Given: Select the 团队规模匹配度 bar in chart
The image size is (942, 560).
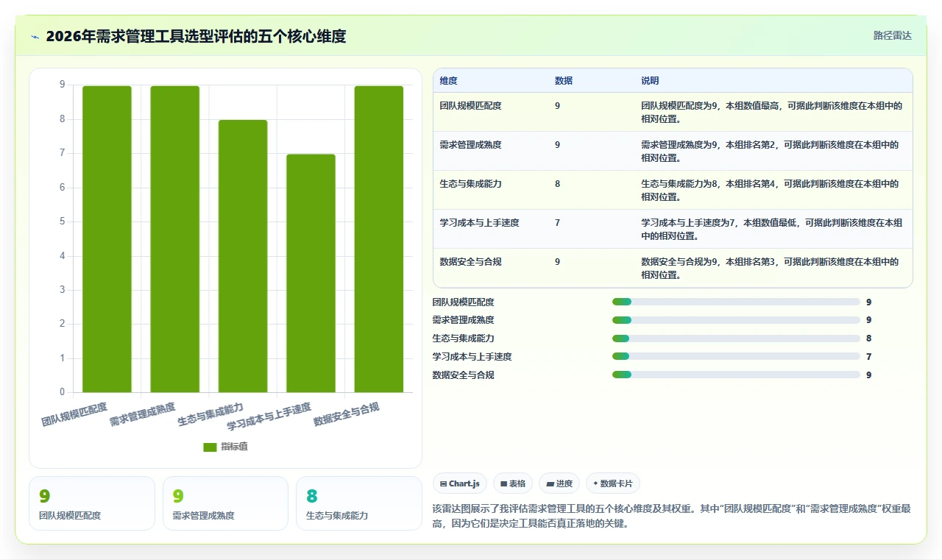Looking at the screenshot, I should [x=107, y=239].
